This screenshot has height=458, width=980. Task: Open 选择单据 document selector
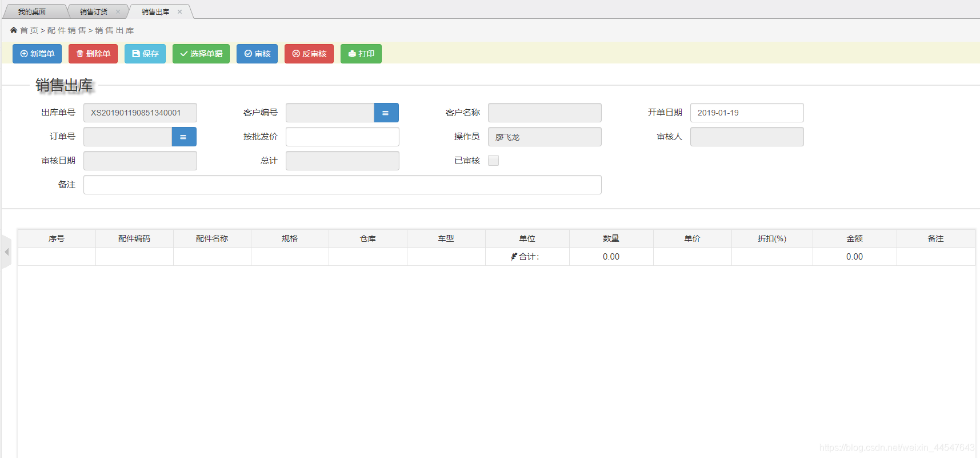(x=201, y=54)
